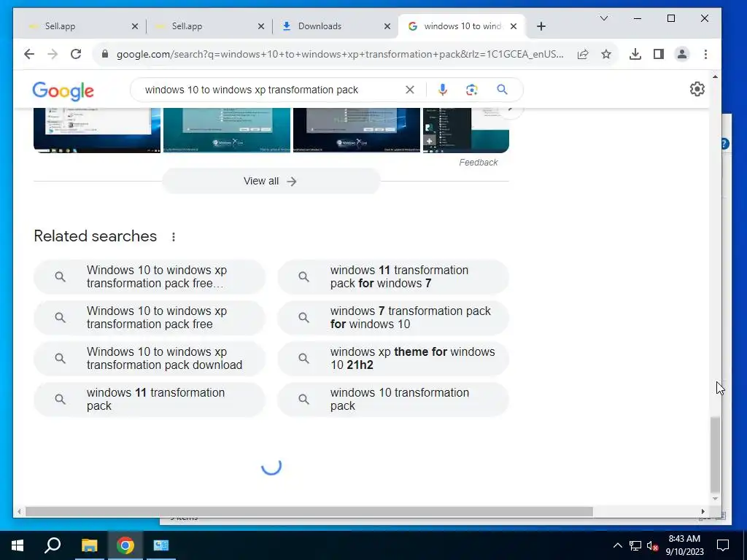Search 'Windows 10 to windows xp transformation pack free'

click(149, 318)
